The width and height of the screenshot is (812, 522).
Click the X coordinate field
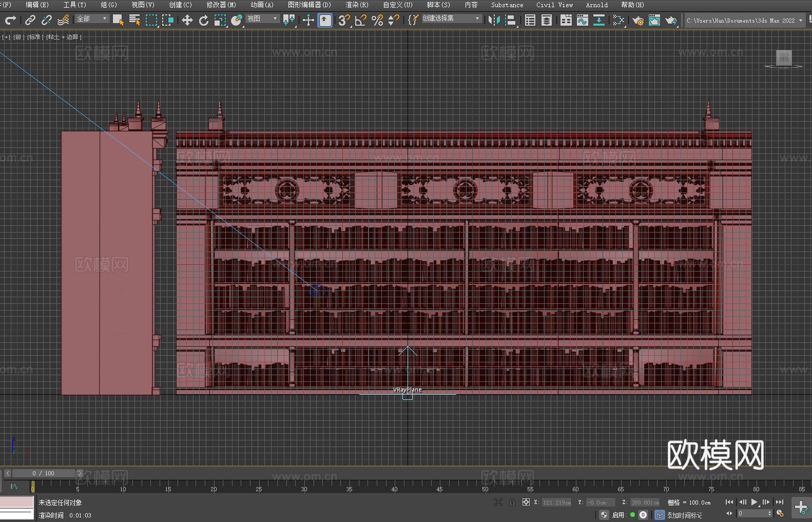[x=557, y=502]
